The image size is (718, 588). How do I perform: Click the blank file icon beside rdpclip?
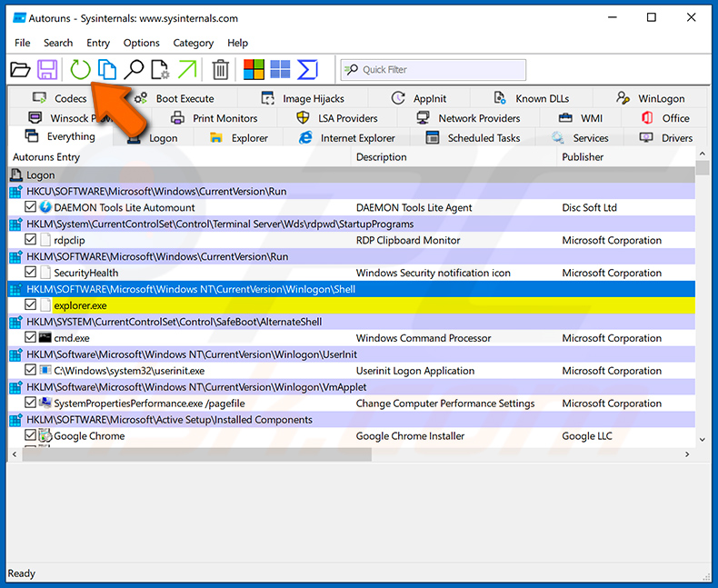click(45, 240)
